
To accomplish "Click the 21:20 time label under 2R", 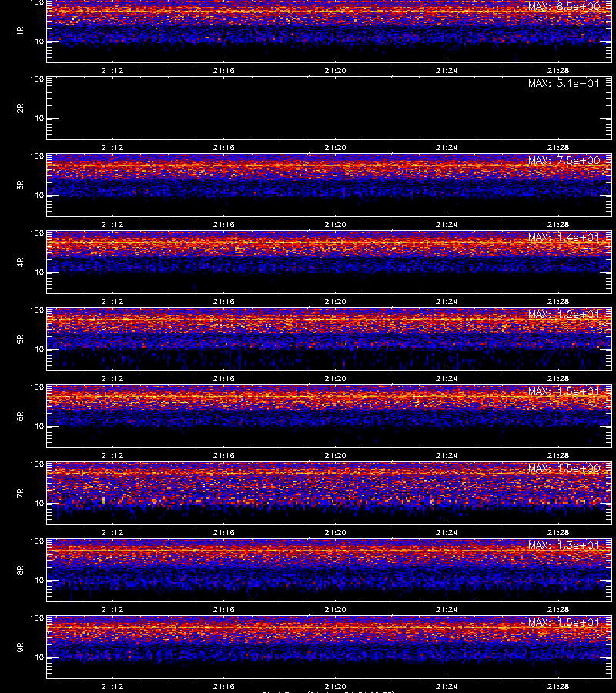I will pos(336,148).
